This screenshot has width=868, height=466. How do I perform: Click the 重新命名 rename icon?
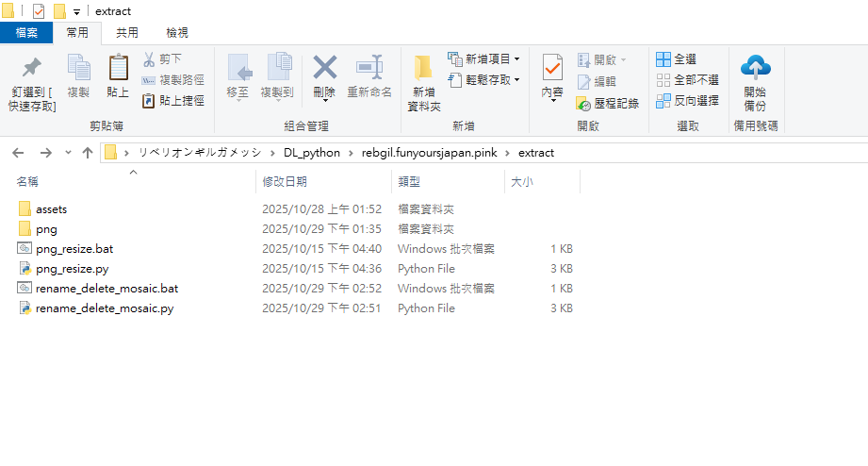(368, 69)
